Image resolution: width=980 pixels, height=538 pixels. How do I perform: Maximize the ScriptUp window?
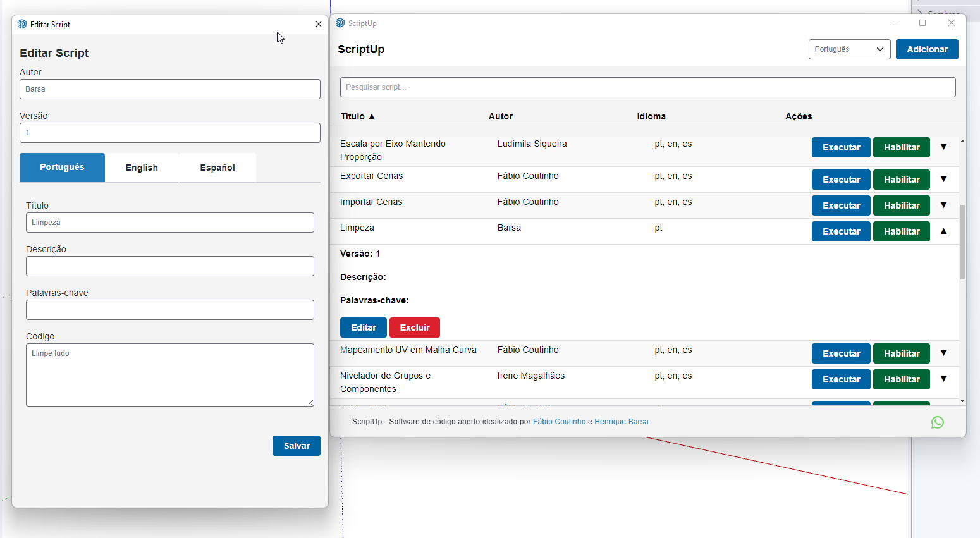(x=922, y=23)
